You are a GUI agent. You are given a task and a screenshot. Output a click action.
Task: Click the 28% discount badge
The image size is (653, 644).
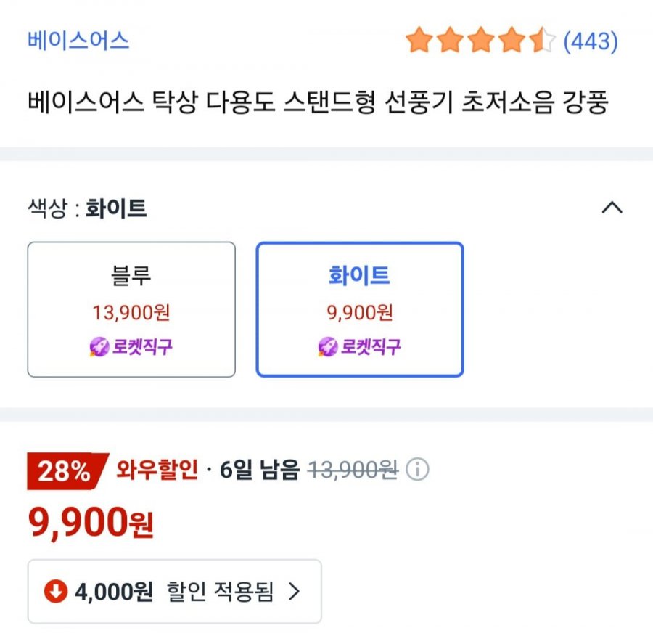[67, 471]
